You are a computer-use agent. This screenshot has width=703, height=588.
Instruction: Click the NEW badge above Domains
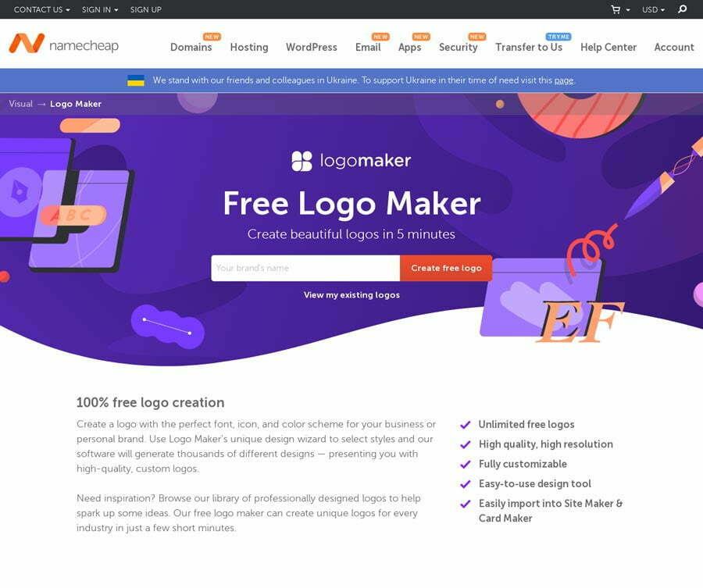pyautogui.click(x=212, y=37)
